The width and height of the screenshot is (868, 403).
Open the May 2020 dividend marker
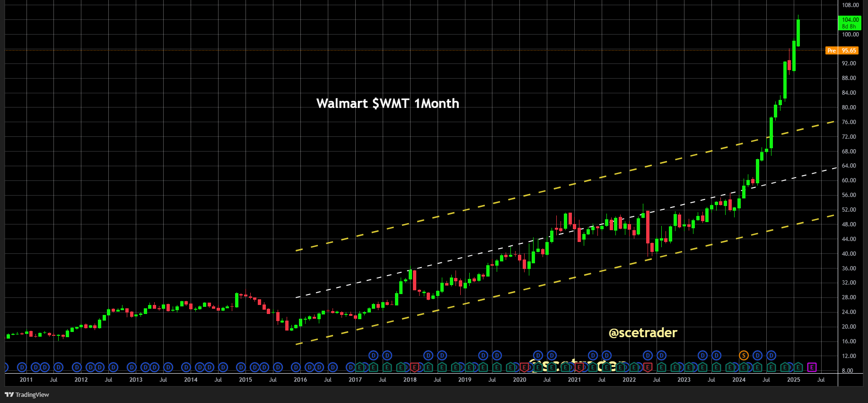coord(538,355)
